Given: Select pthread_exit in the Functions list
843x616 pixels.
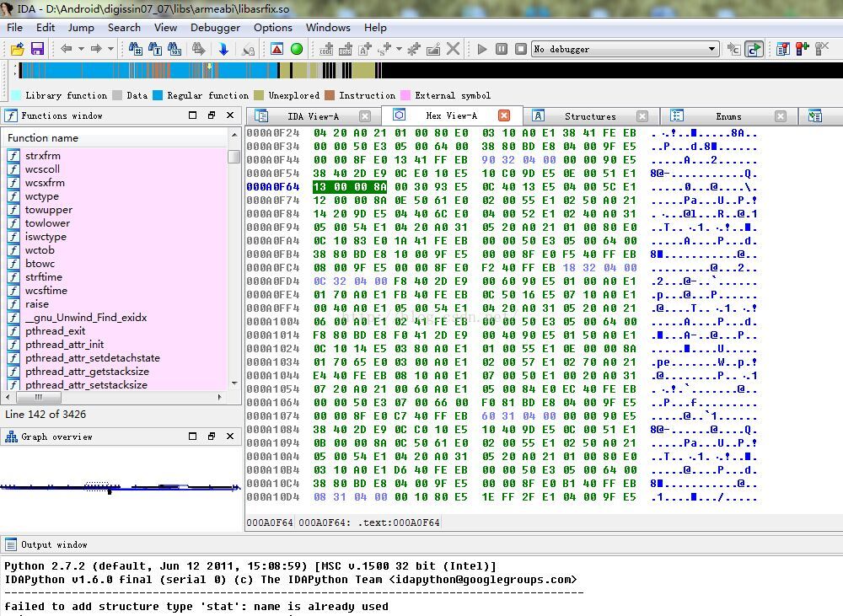Looking at the screenshot, I should coord(55,331).
